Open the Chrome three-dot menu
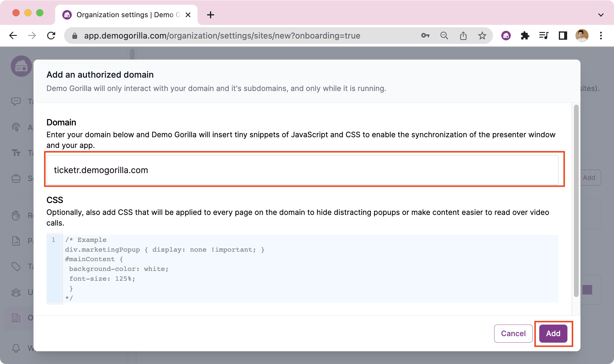Image resolution: width=614 pixels, height=364 pixels. click(x=601, y=36)
